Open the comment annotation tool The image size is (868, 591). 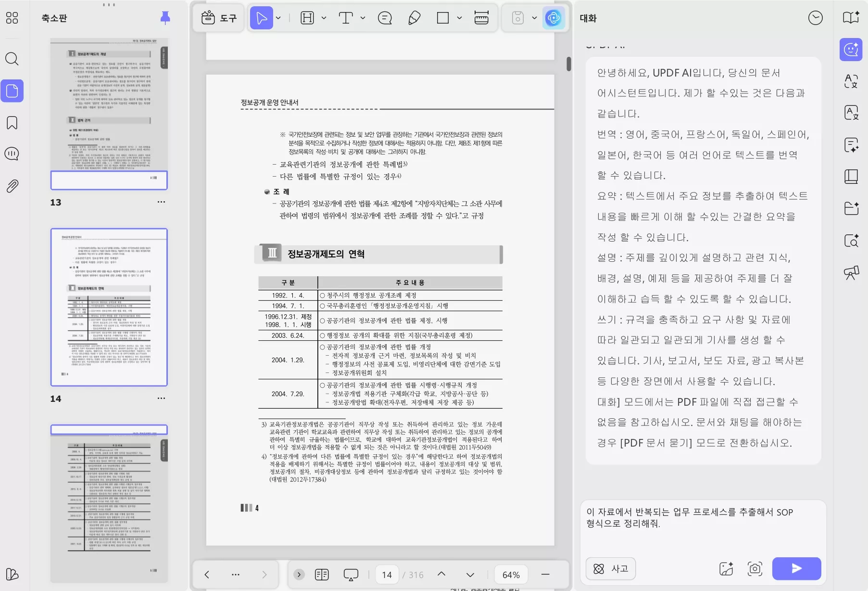[385, 18]
